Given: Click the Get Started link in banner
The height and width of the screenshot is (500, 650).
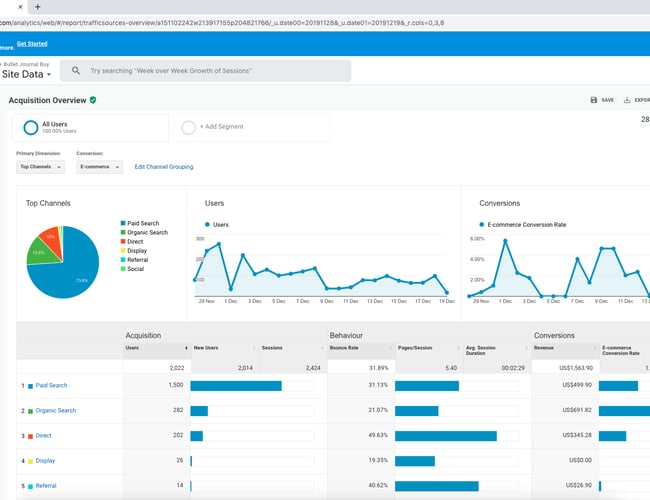Looking at the screenshot, I should (32, 43).
